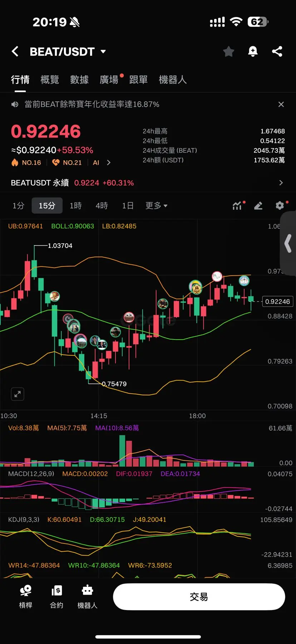
Task: Switch to the 廣場 tab
Action: click(x=109, y=80)
